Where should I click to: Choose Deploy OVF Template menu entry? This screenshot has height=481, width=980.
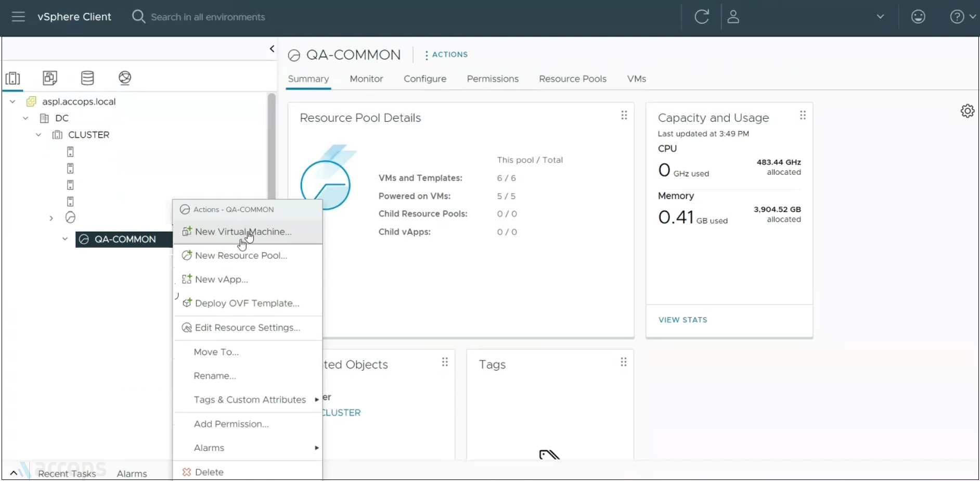point(247,303)
